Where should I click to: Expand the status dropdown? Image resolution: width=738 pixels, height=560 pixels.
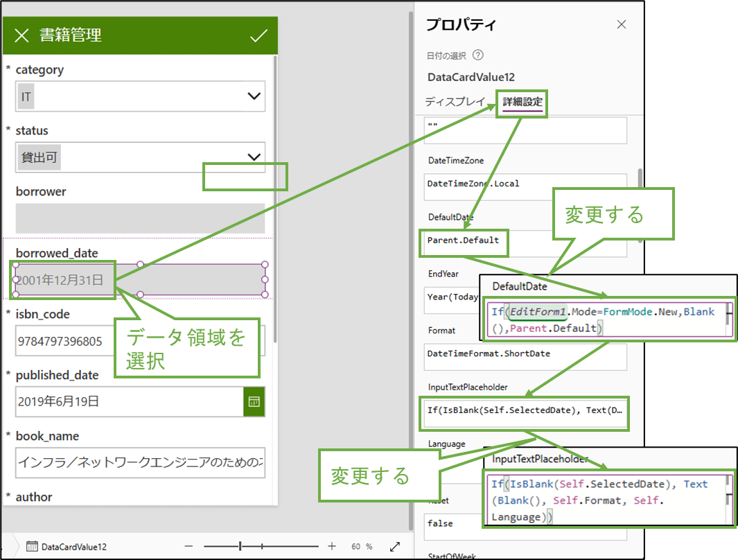click(x=254, y=157)
